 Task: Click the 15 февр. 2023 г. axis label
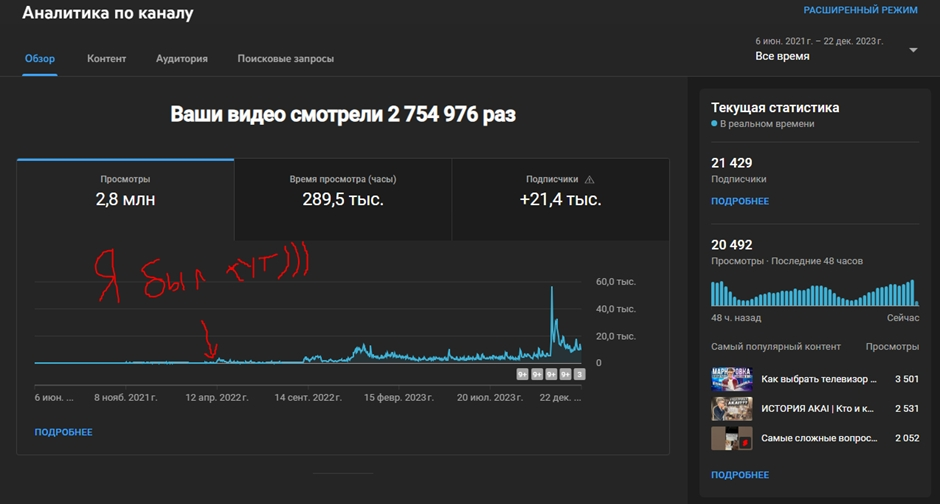coord(399,397)
